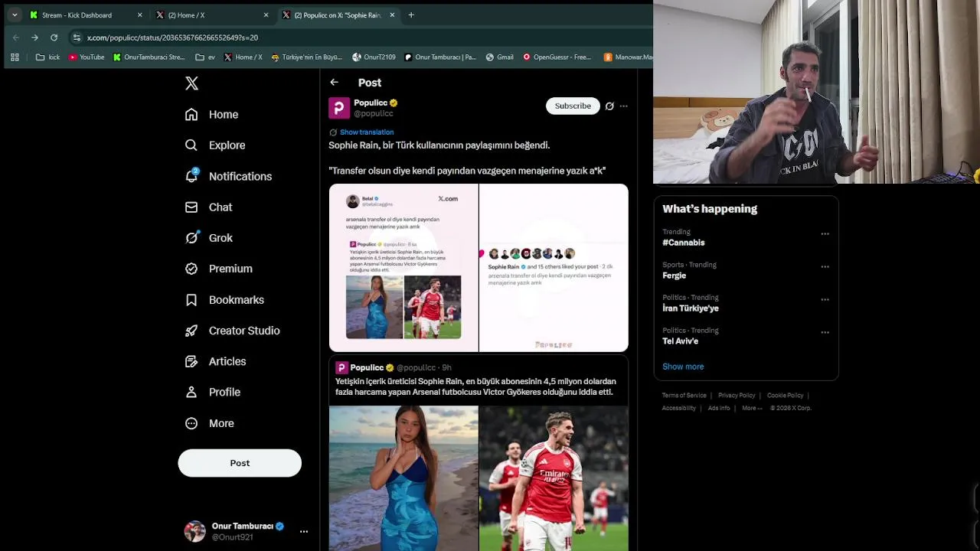
Task: Click the @populicc handle
Action: [x=374, y=113]
